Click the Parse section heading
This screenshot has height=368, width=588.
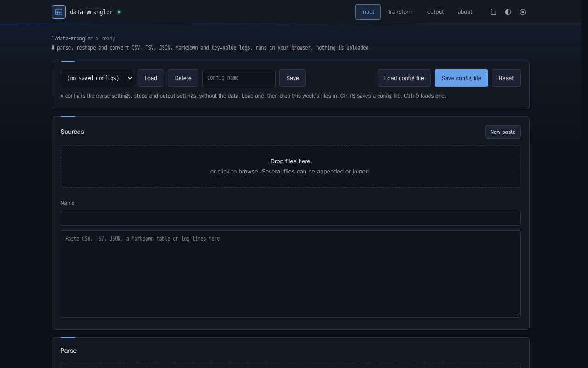point(68,351)
